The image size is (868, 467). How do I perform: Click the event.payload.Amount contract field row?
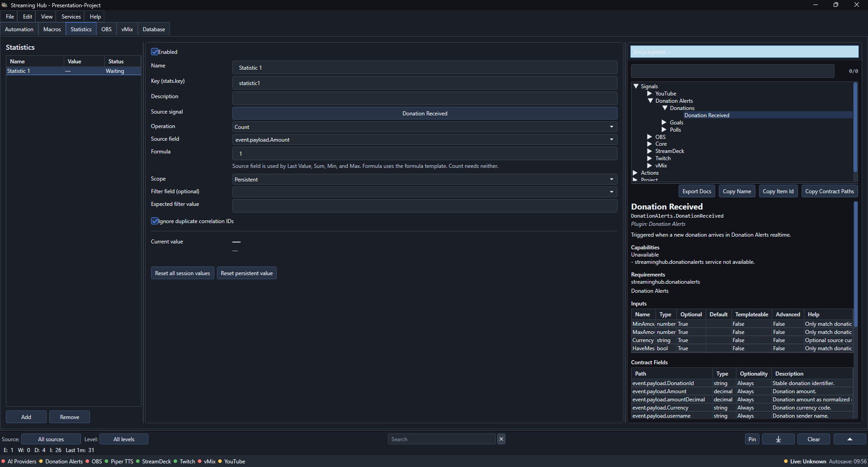click(741, 391)
